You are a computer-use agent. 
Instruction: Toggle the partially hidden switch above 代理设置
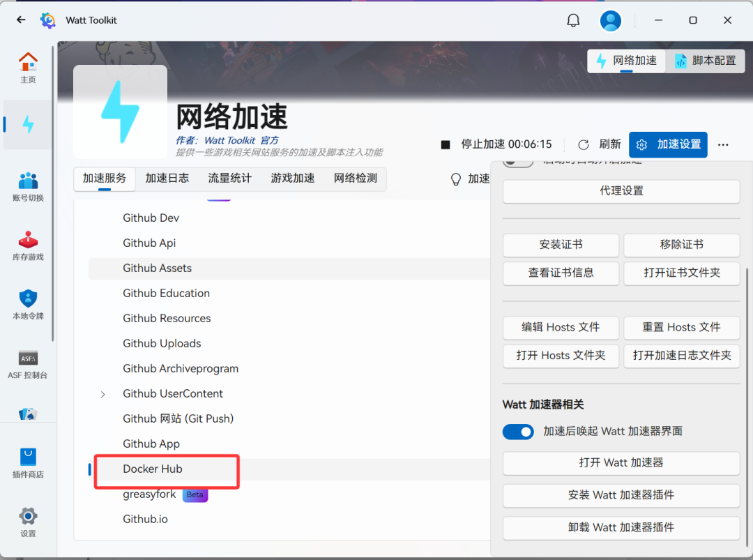click(517, 163)
